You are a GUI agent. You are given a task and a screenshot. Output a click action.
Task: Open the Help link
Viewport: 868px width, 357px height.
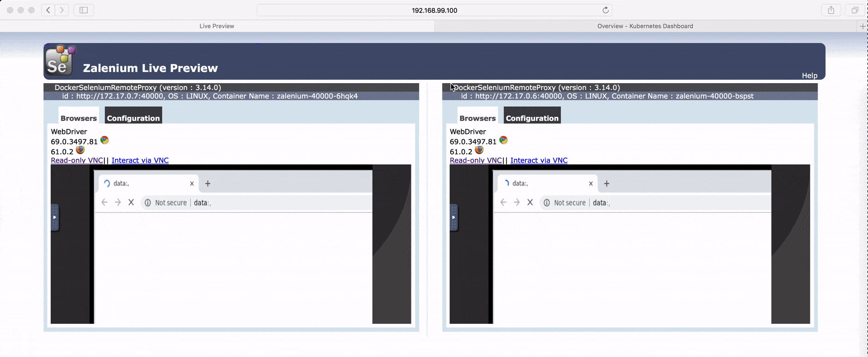[809, 76]
